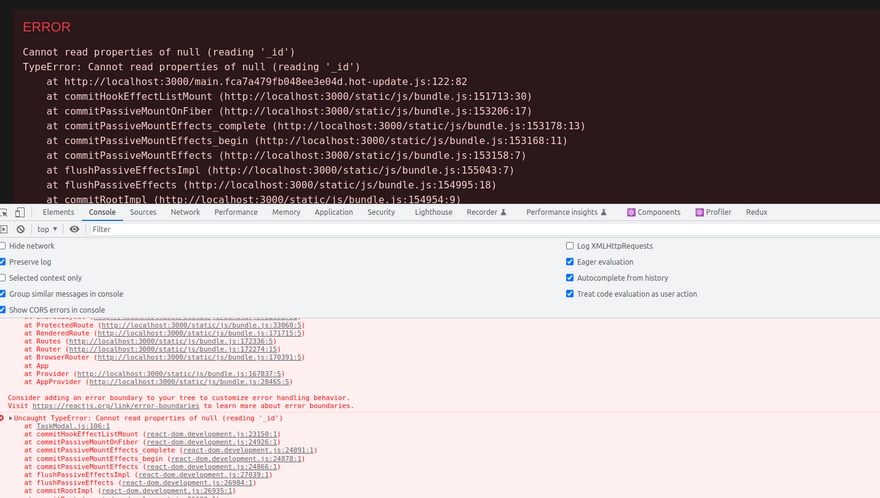880x498 pixels.
Task: Enable Log XMLHttpRequests checkbox
Action: pos(570,246)
